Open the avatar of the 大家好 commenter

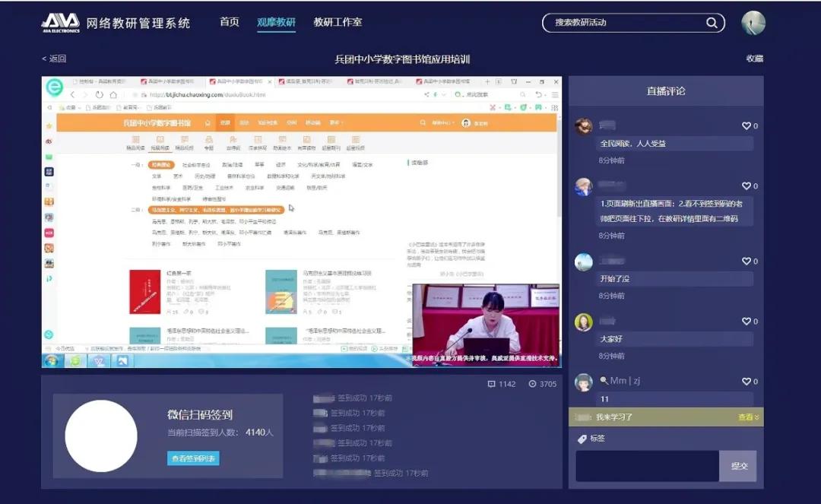[x=583, y=322]
